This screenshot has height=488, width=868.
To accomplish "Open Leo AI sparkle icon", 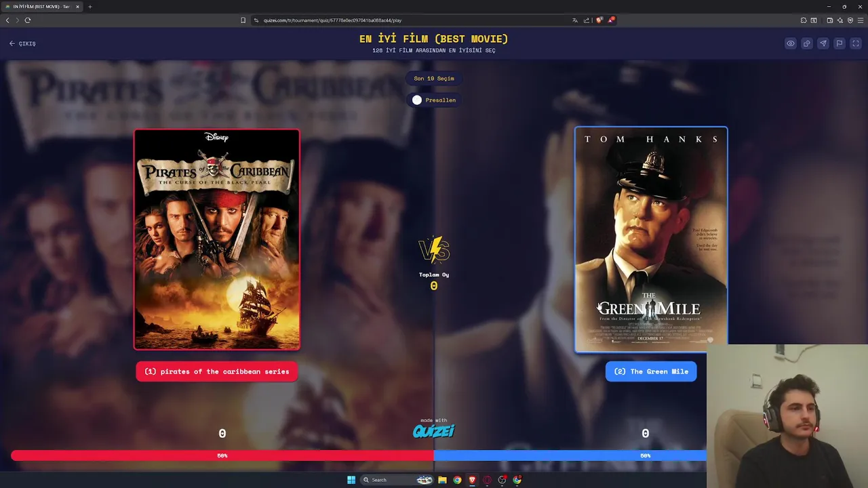I will [x=840, y=20].
